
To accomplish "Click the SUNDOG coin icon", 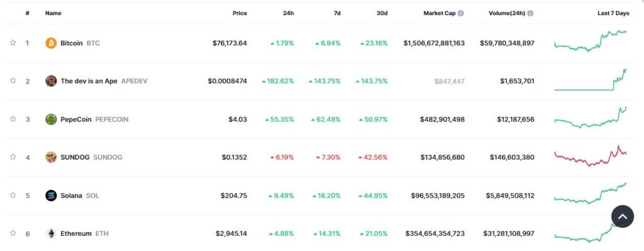I will click(51, 157).
